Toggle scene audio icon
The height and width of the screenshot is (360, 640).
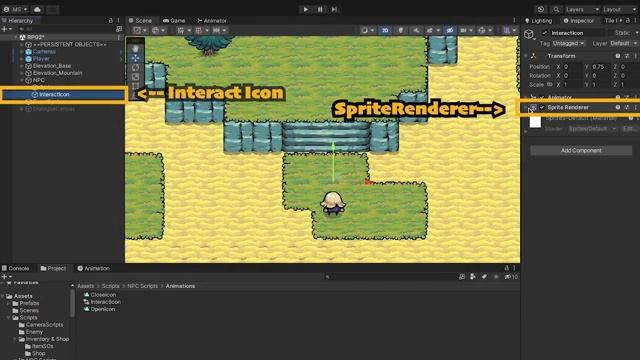point(416,30)
